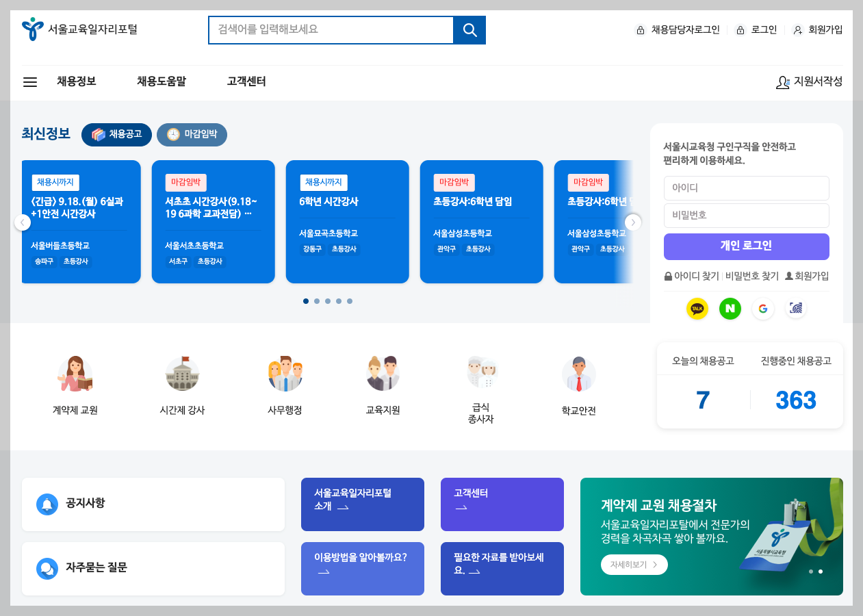This screenshot has width=863, height=616.
Task: Select the 사무행정 category icon
Action: coord(285,372)
